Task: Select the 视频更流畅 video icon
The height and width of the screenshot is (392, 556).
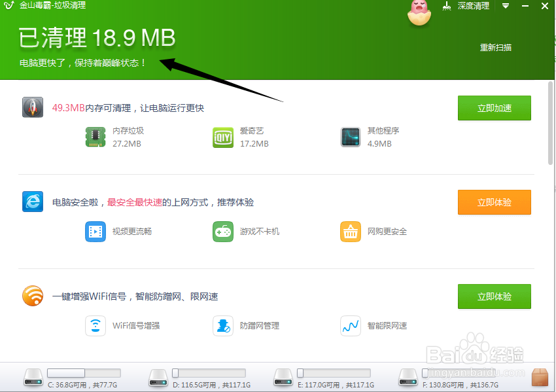Action: (x=96, y=232)
